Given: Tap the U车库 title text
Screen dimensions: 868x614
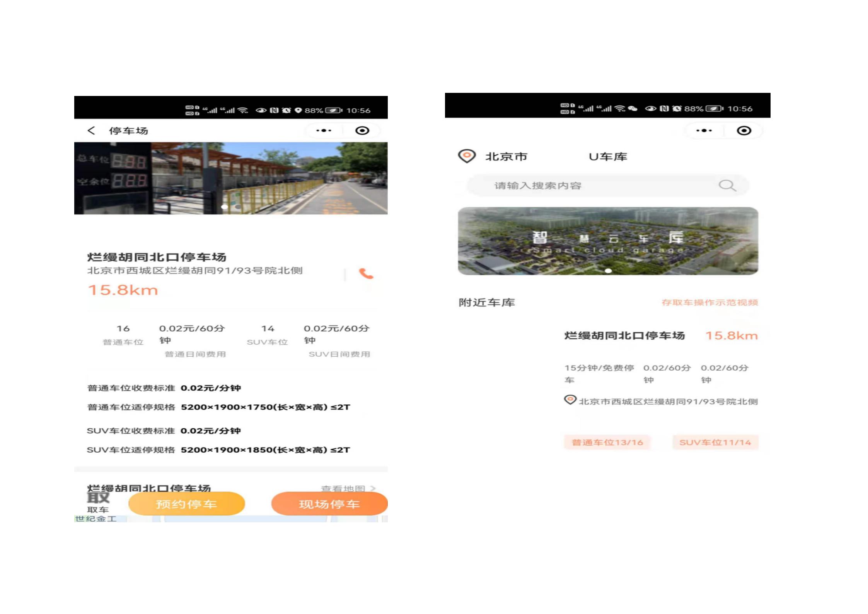Looking at the screenshot, I should click(x=608, y=157).
